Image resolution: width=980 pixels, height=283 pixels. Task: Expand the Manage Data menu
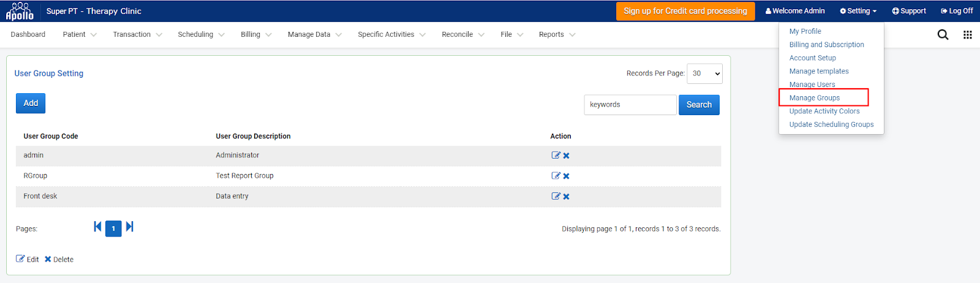315,35
